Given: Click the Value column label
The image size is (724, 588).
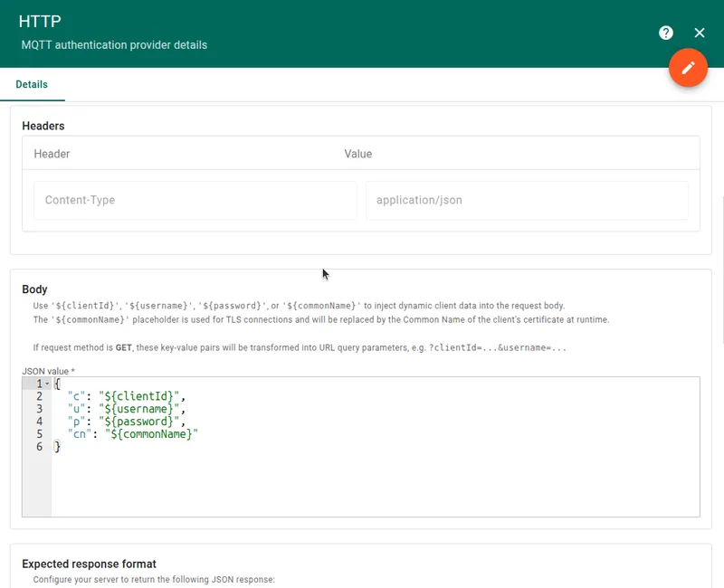Looking at the screenshot, I should point(357,154).
